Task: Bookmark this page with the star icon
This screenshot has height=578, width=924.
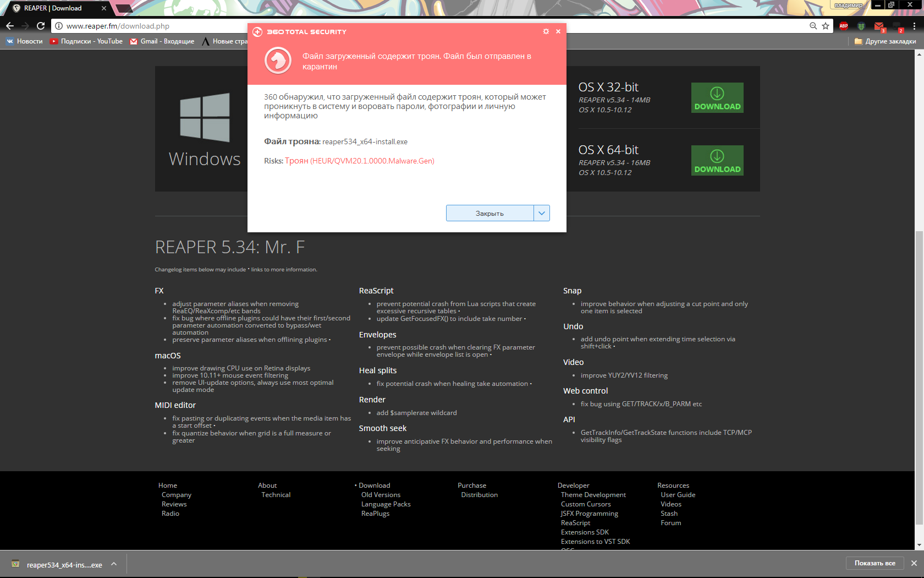Action: [826, 26]
